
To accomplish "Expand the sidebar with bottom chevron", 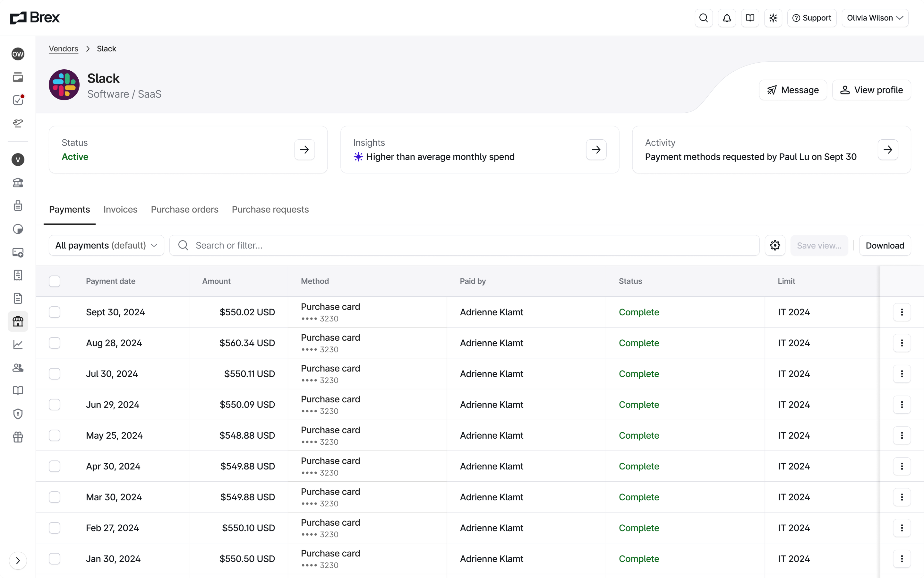I will (x=18, y=561).
